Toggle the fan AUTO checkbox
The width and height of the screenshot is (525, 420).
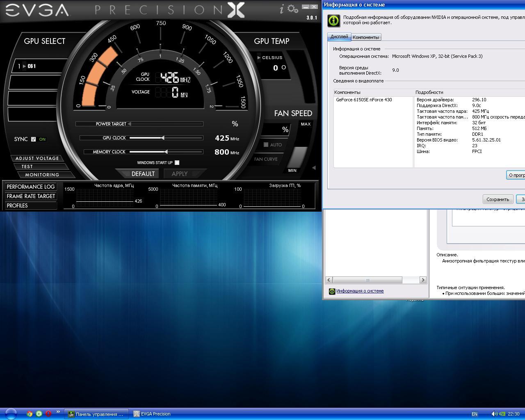click(x=266, y=145)
